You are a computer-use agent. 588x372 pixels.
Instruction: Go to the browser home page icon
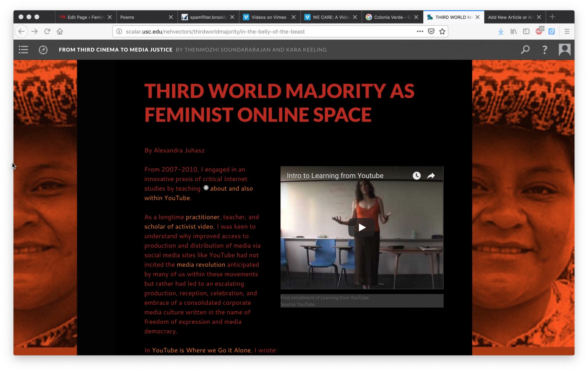tap(60, 32)
